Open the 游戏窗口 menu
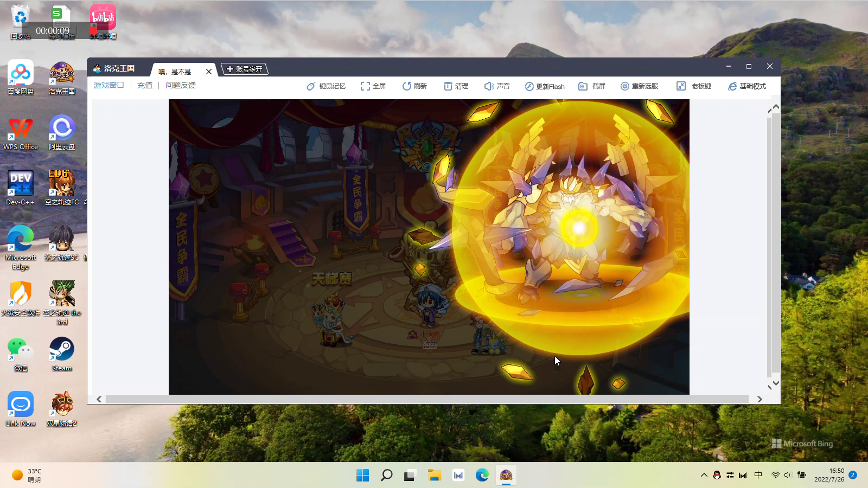This screenshot has height=488, width=868. (x=109, y=85)
